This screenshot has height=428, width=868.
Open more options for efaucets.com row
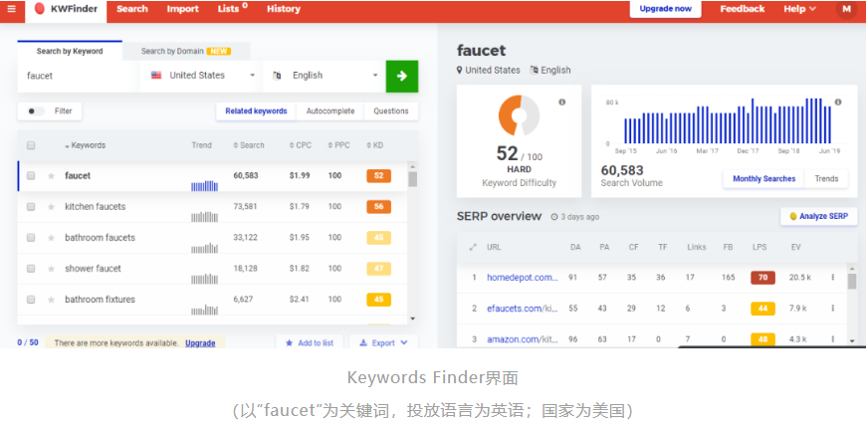pos(832,309)
